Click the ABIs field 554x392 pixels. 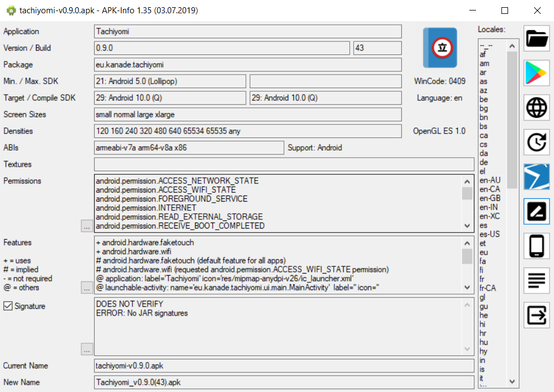click(x=189, y=148)
